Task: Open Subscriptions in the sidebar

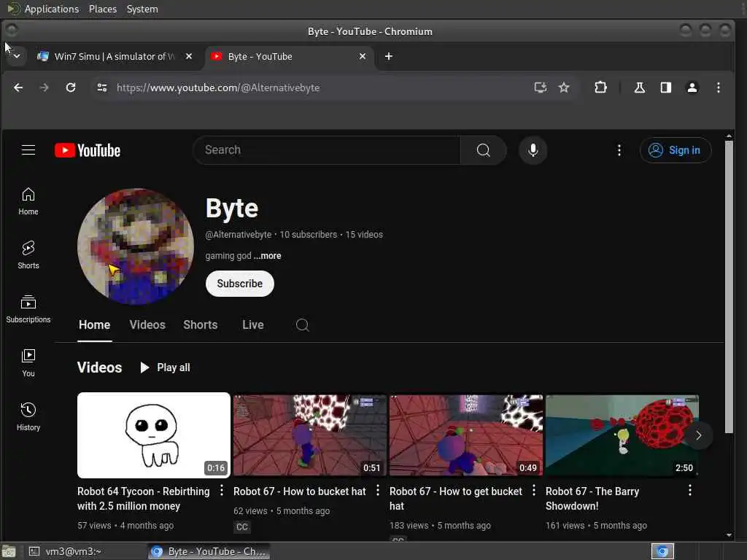Action: [28, 309]
